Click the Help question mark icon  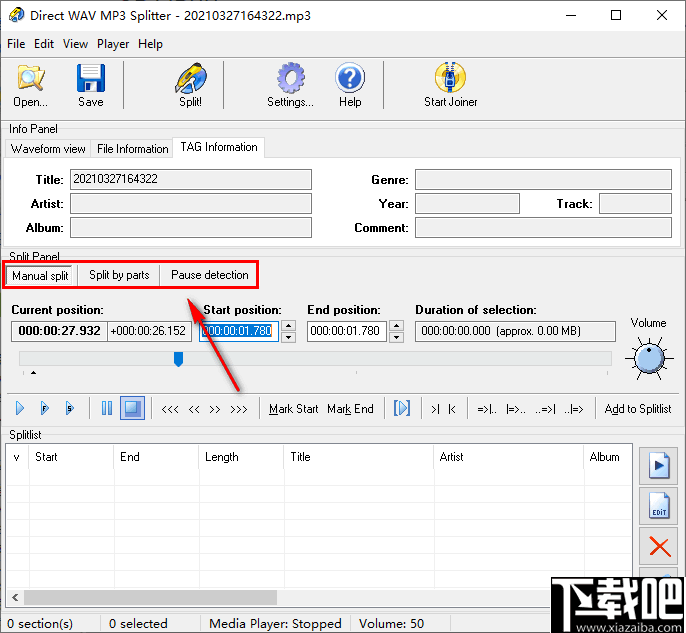[x=350, y=85]
